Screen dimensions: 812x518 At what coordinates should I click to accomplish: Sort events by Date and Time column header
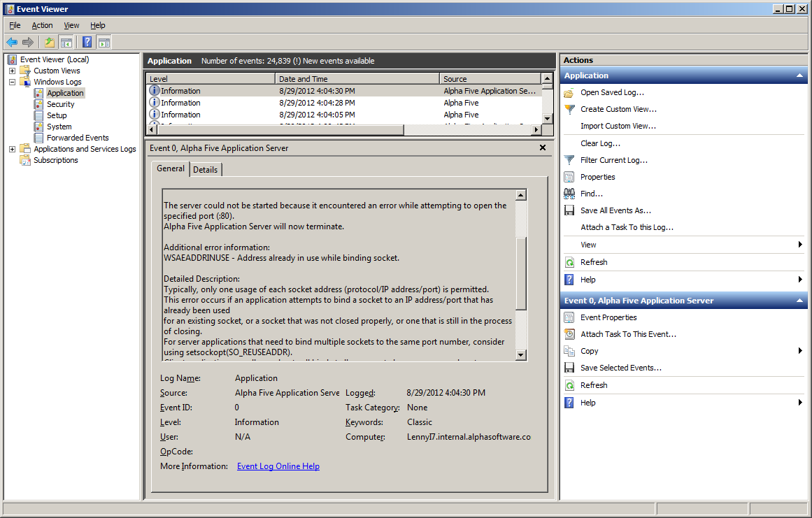(357, 79)
